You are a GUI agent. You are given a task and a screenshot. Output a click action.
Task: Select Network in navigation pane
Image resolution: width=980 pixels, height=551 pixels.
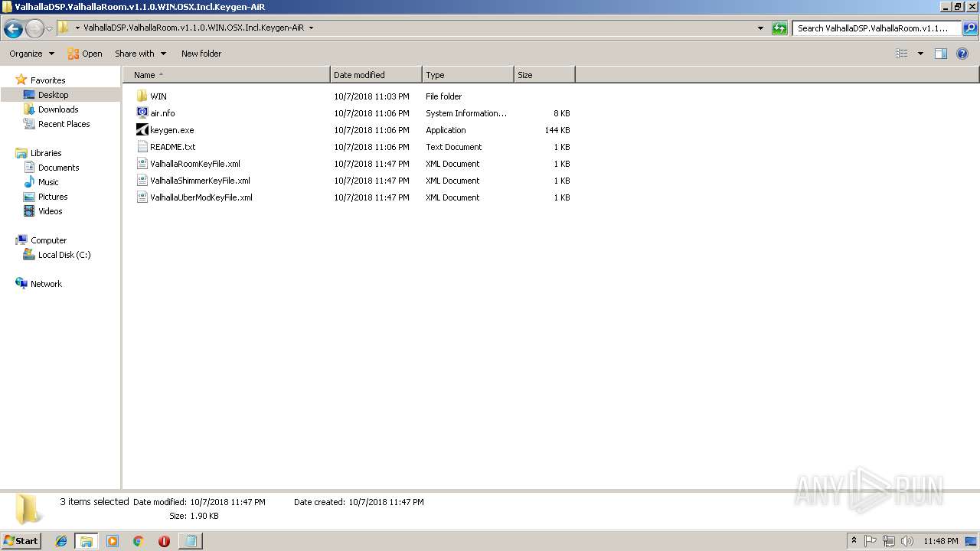point(46,284)
